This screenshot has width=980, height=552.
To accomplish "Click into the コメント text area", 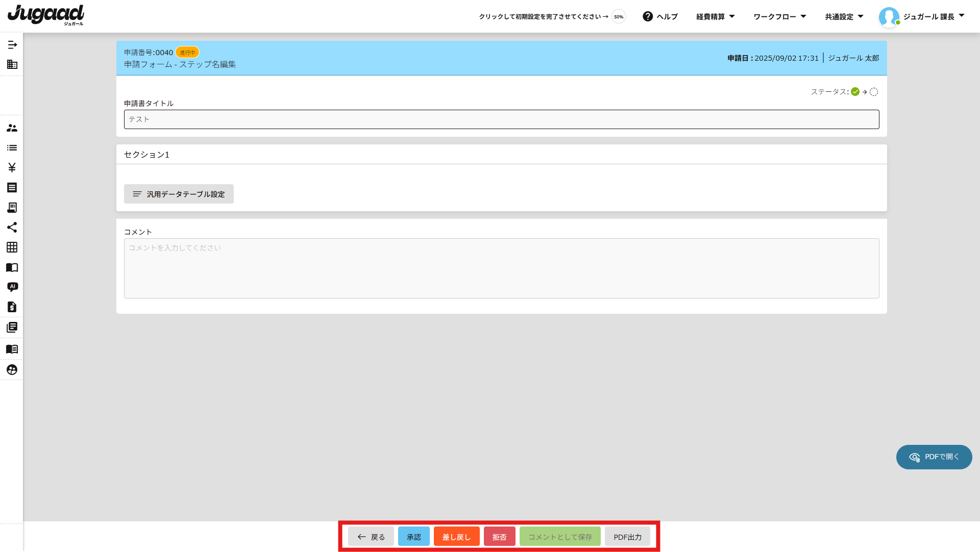I will pos(501,268).
